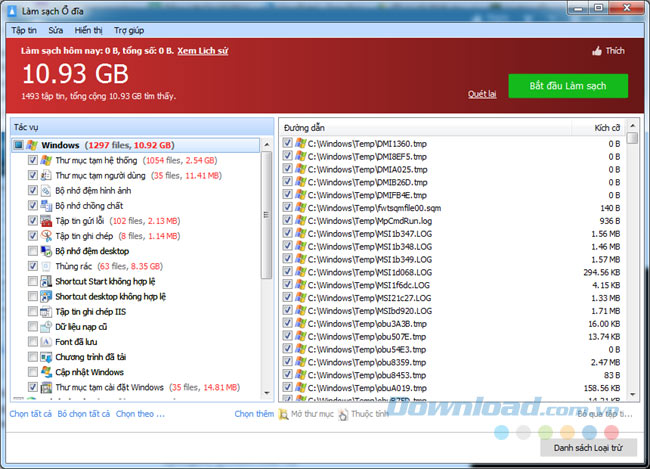
Task: Click the Thùng rác recycle bin icon
Action: tap(47, 267)
